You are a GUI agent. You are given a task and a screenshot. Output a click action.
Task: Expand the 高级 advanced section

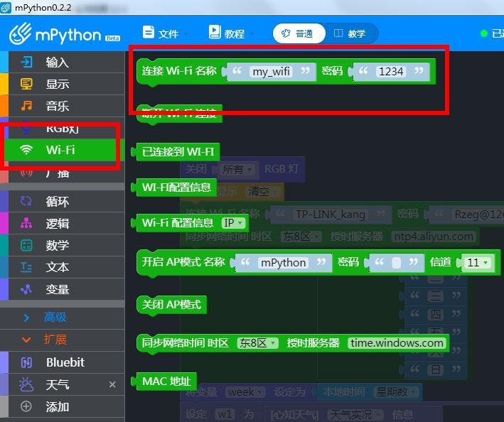click(63, 318)
